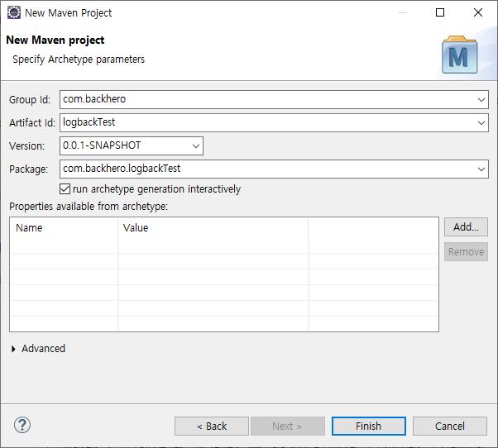Open the Artifact Id dropdown arrow
The width and height of the screenshot is (498, 448).
(x=481, y=123)
